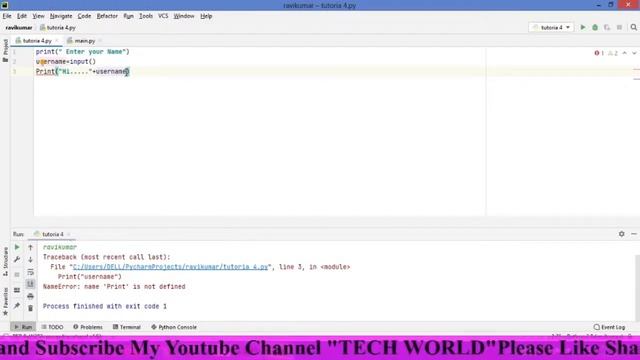This screenshot has width=640, height=360.
Task: Open the Window menu
Action: [184, 16]
